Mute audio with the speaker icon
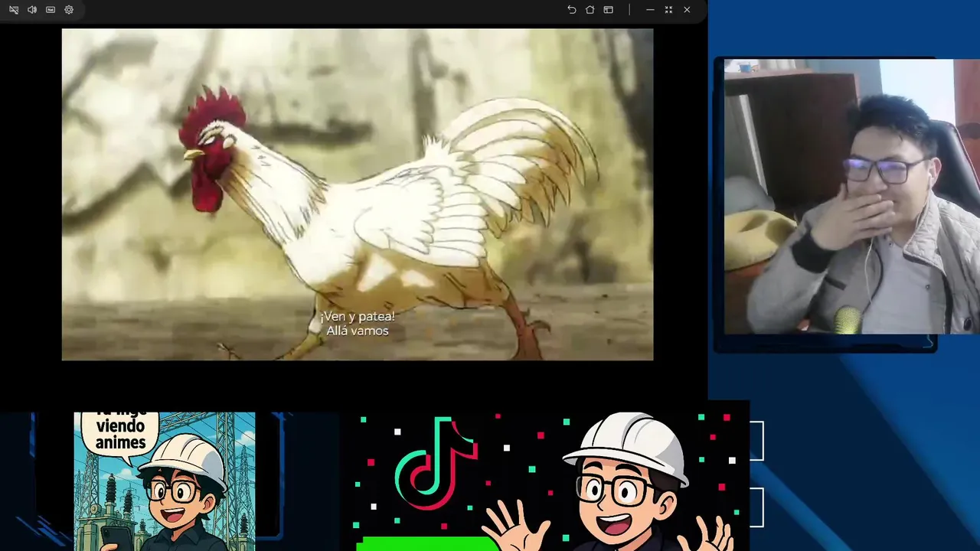This screenshot has height=551, width=980. (32, 10)
